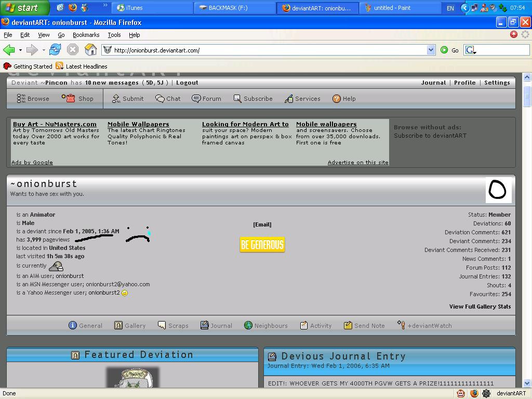Switch to untitled - Paint taskbar window
The image size is (532, 399).
[400, 8]
